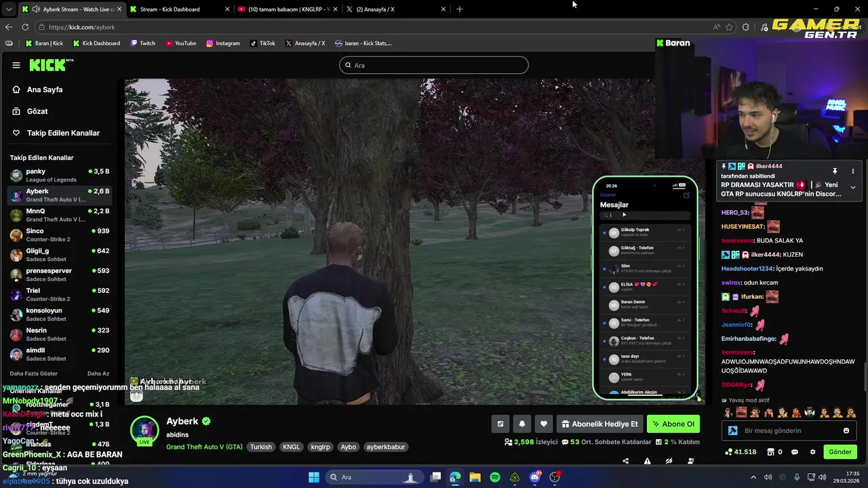868x488 pixels.
Task: Open Discord from taskbar
Action: click(535, 477)
